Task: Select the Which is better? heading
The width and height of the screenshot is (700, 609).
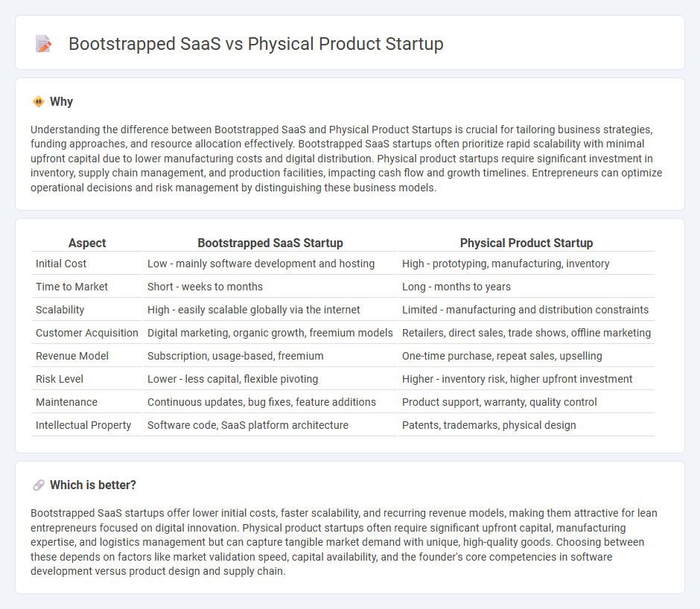Action: click(93, 485)
